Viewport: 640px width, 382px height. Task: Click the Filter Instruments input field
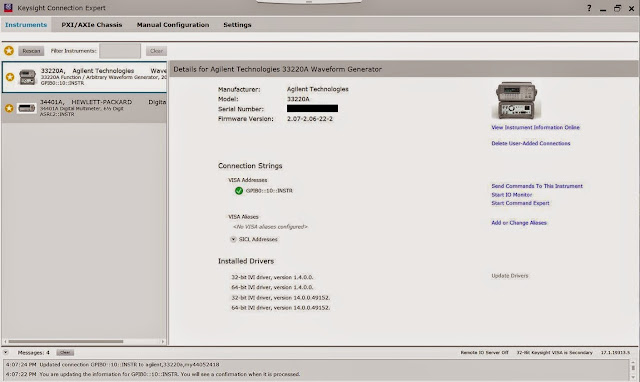coord(120,51)
